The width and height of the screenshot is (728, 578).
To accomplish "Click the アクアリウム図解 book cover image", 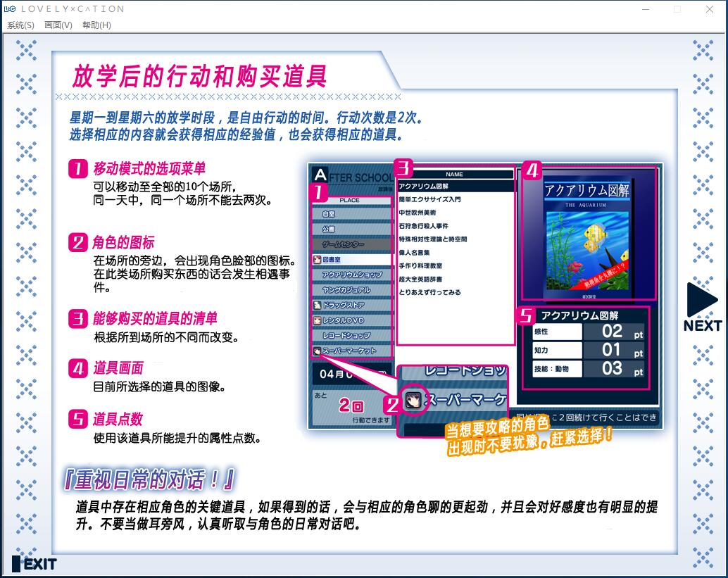I will point(588,239).
